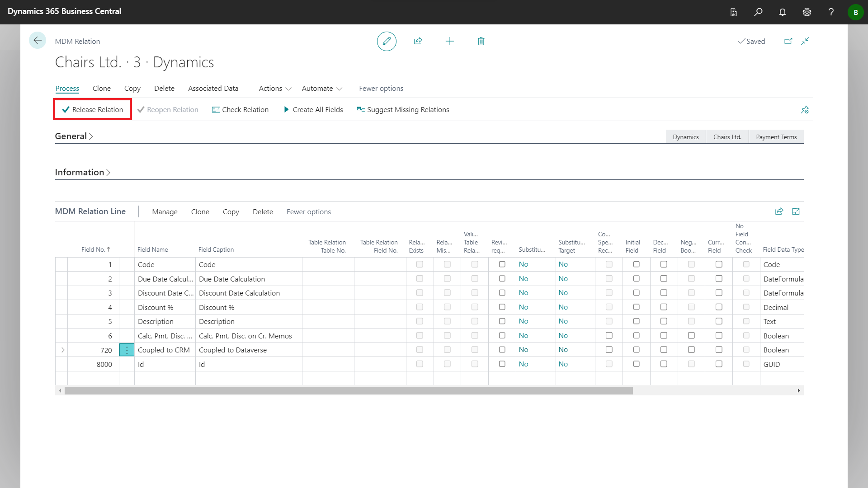Toggle Initial Field checkbox for Due Date row

(636, 278)
